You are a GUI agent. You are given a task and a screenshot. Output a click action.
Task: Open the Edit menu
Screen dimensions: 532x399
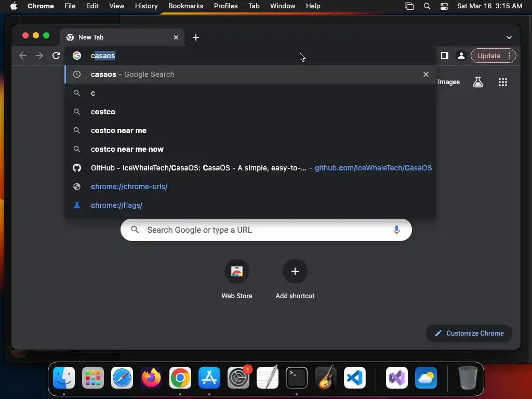pos(92,6)
